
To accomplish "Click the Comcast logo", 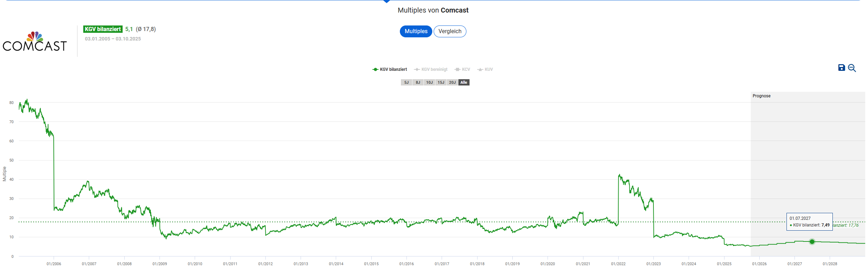I will (35, 42).
